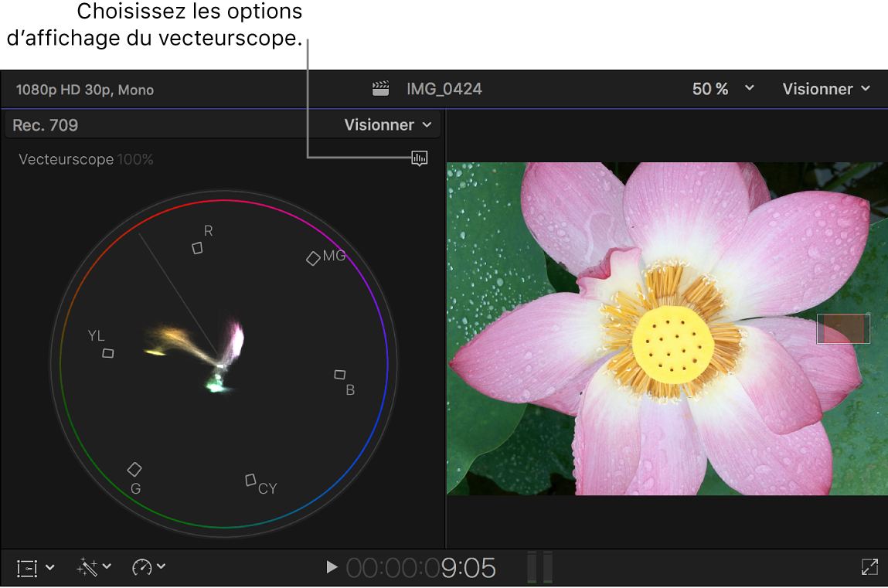Screen dimensions: 888x588
Task: Click the Retime speedometer icon
Action: (142, 567)
